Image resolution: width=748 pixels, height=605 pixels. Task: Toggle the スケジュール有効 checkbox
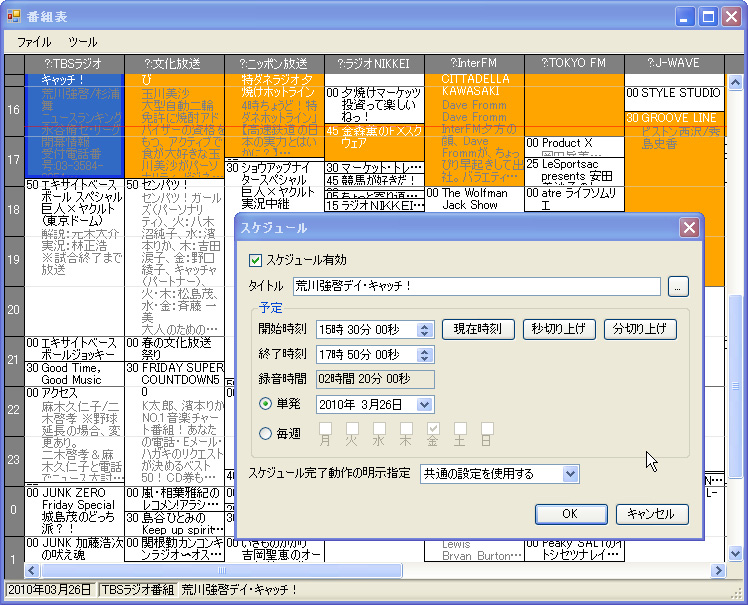point(255,260)
